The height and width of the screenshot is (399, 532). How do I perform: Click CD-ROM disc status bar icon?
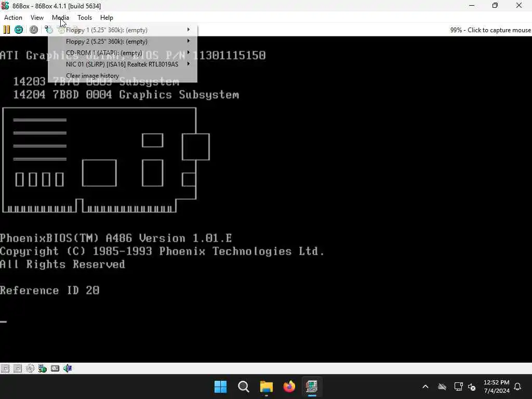pos(30,368)
